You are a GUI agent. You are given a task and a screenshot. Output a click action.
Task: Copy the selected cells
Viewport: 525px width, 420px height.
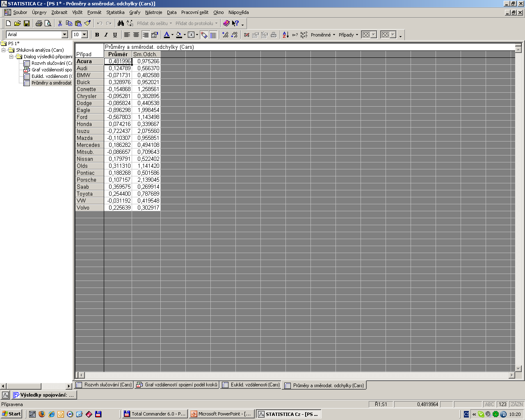click(x=69, y=23)
